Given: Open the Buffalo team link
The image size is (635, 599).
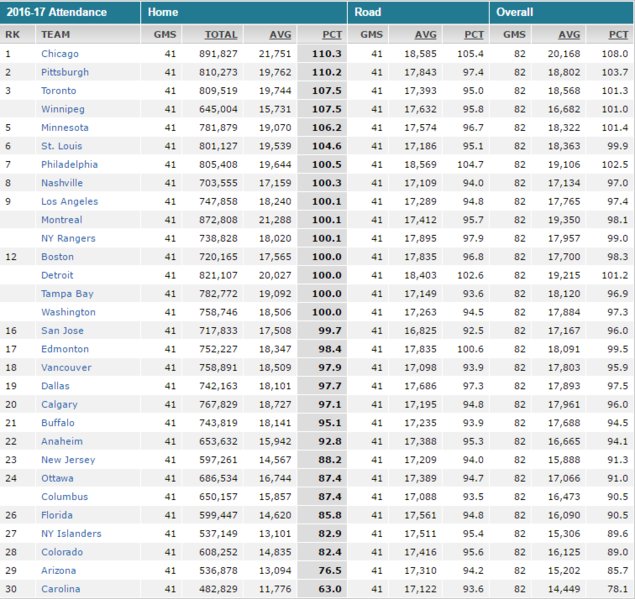Looking at the screenshot, I should tap(58, 423).
